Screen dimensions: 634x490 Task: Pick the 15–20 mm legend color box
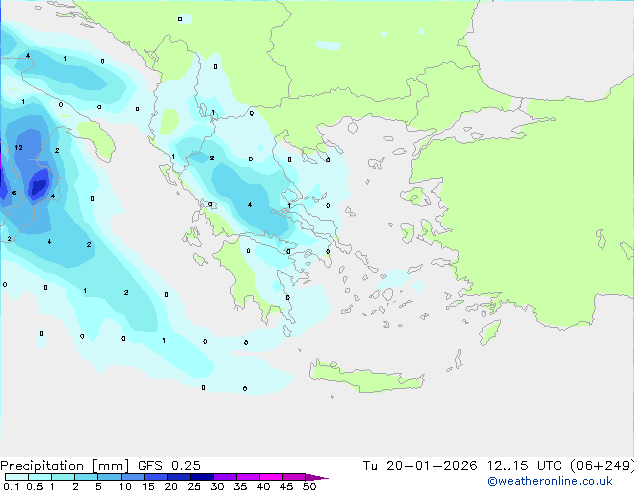tap(155, 477)
